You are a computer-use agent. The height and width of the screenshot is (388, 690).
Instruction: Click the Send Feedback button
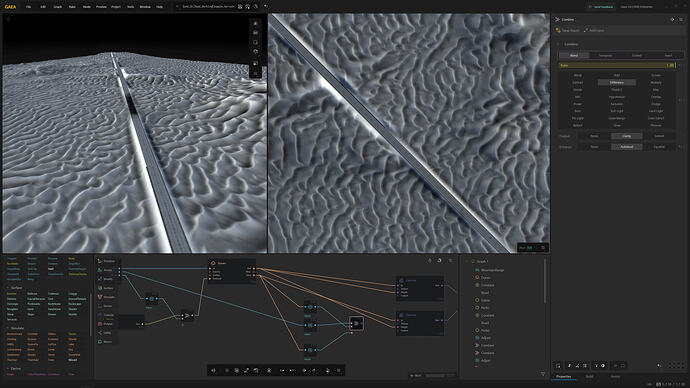(x=601, y=7)
